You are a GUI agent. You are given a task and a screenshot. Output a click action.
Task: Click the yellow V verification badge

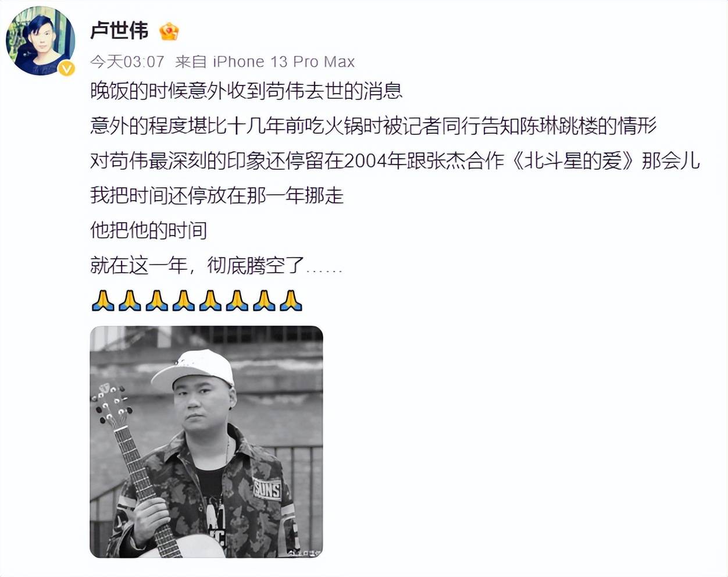[x=67, y=69]
